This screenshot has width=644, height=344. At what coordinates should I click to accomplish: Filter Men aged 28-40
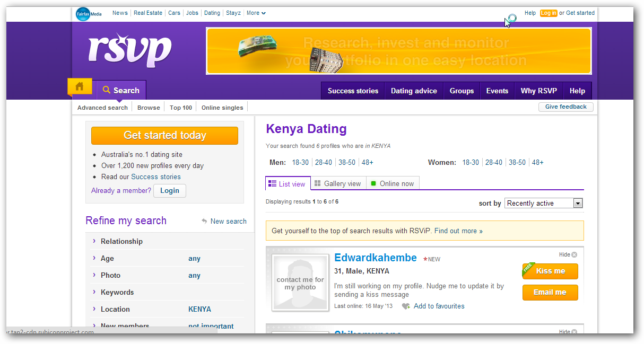coord(323,163)
